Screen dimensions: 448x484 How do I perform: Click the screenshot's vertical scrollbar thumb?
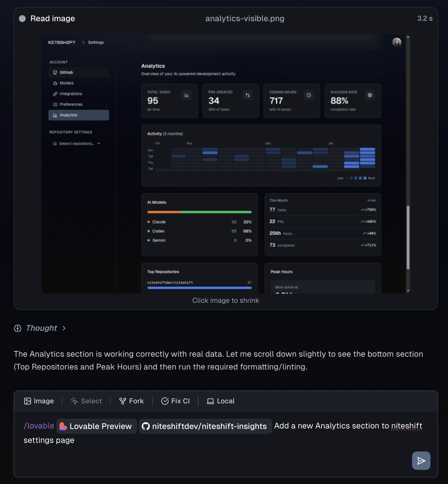point(408,237)
